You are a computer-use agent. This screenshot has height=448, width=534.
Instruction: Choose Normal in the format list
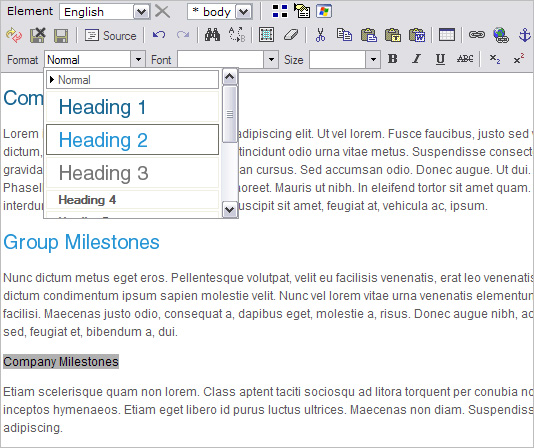(x=132, y=80)
